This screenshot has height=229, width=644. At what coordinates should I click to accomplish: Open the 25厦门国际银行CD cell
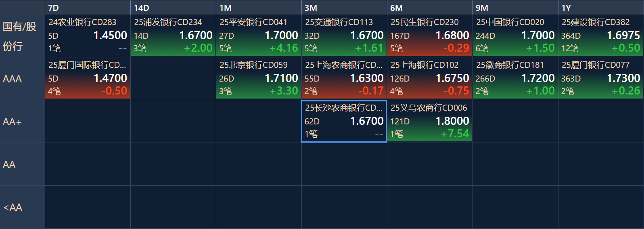pyautogui.click(x=88, y=78)
